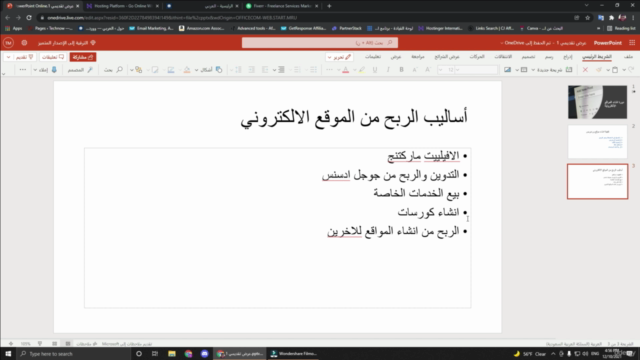This screenshot has height=360, width=640.
Task: Click the Designer wand icon
Action: (x=90, y=70)
